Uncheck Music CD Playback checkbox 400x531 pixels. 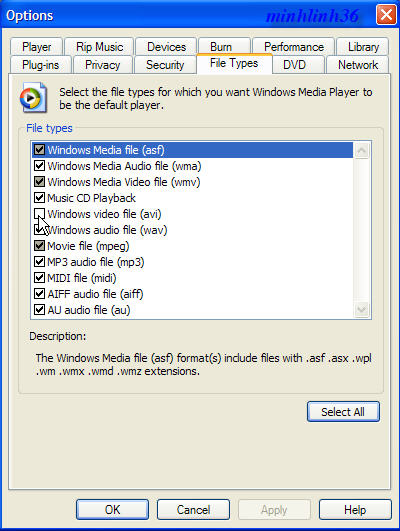(x=39, y=198)
